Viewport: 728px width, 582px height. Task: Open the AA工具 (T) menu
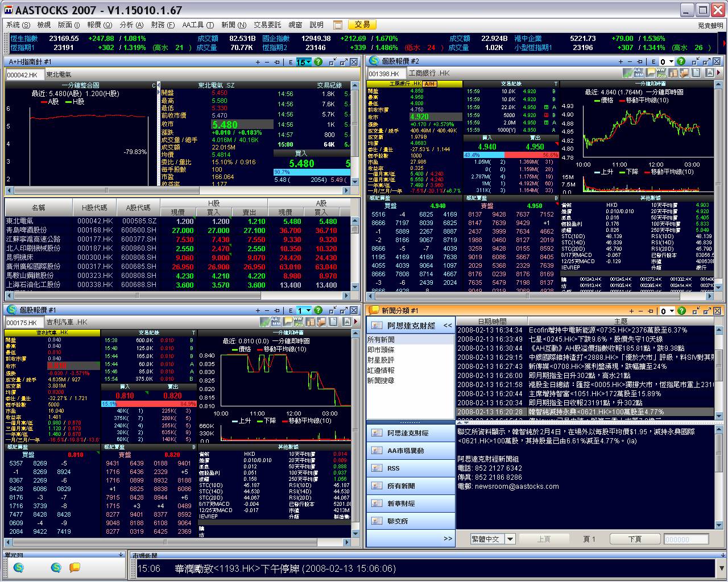(x=198, y=25)
